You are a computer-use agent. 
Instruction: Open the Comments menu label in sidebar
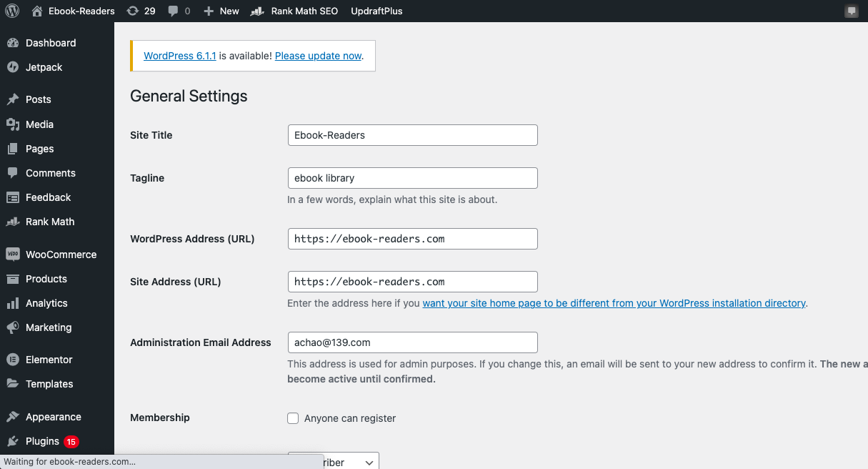pyautogui.click(x=51, y=173)
